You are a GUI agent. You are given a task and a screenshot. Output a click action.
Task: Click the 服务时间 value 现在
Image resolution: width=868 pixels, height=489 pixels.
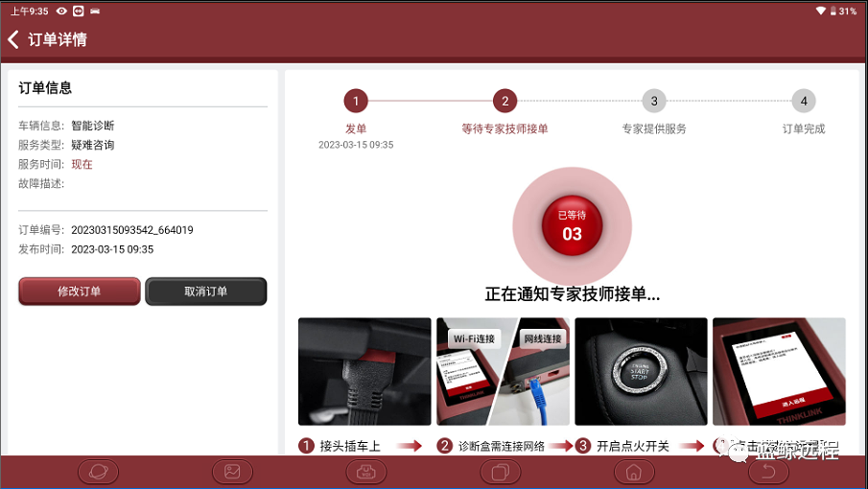point(82,164)
